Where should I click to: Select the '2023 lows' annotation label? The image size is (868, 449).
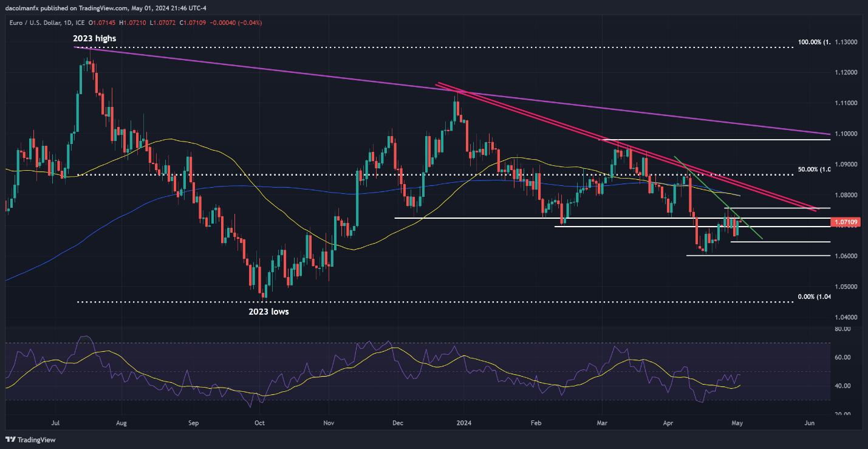[x=268, y=312]
